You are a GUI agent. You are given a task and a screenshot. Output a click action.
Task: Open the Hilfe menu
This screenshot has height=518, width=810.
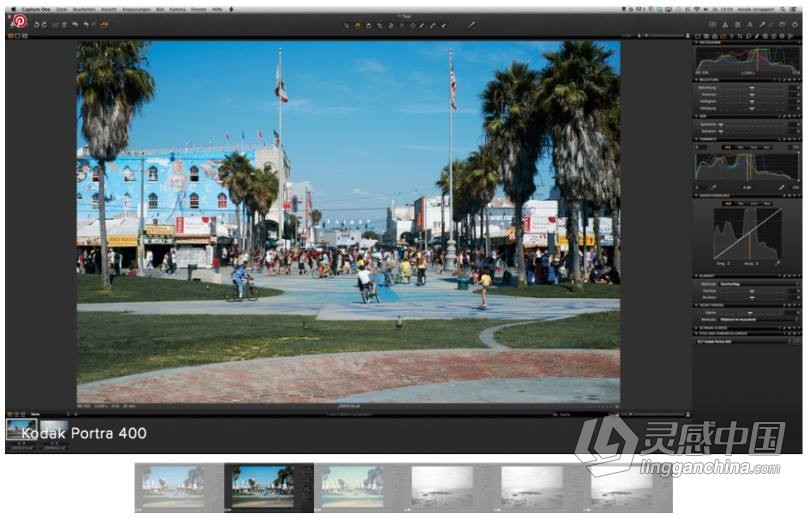coord(217,9)
